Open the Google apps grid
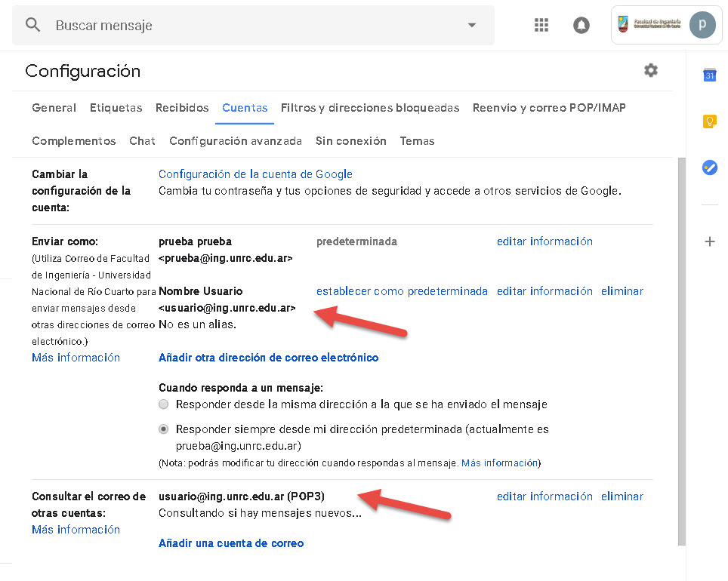Image resolution: width=728 pixels, height=581 pixels. (541, 25)
